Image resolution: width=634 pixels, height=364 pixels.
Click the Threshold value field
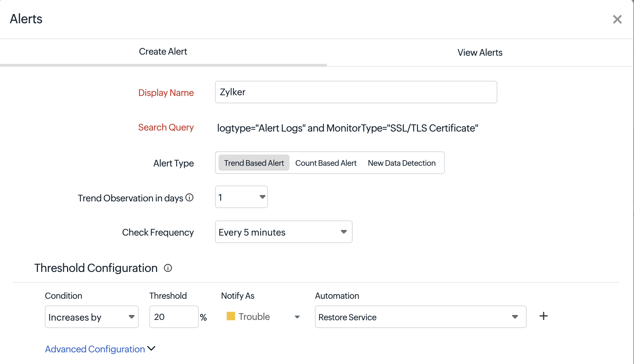[174, 317]
